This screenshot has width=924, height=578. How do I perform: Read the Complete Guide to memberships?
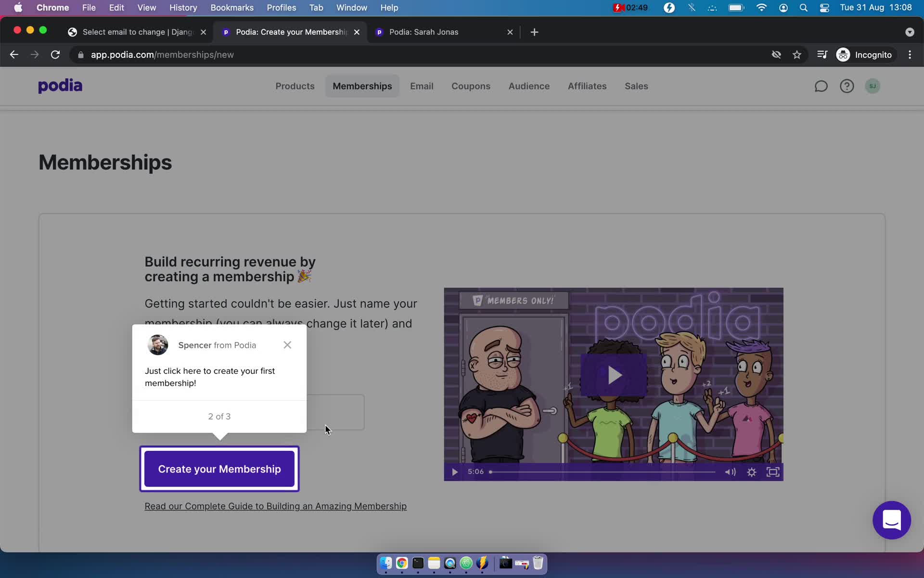275,506
